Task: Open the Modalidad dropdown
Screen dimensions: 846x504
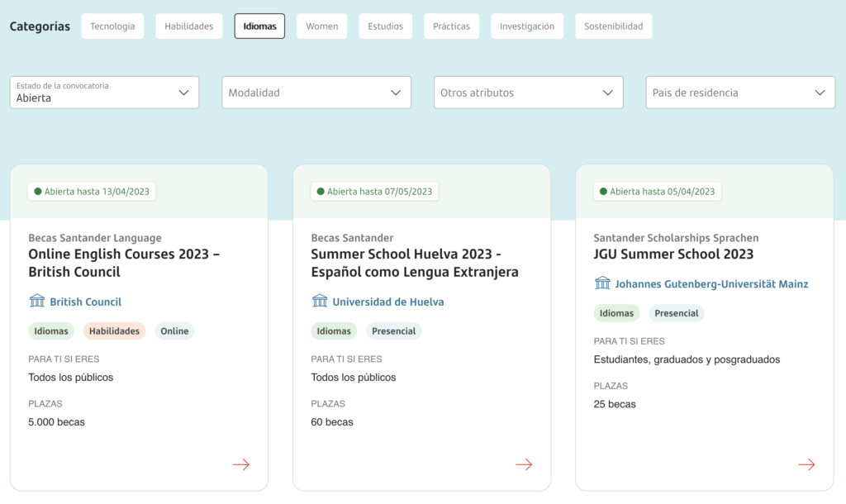Action: pos(316,93)
